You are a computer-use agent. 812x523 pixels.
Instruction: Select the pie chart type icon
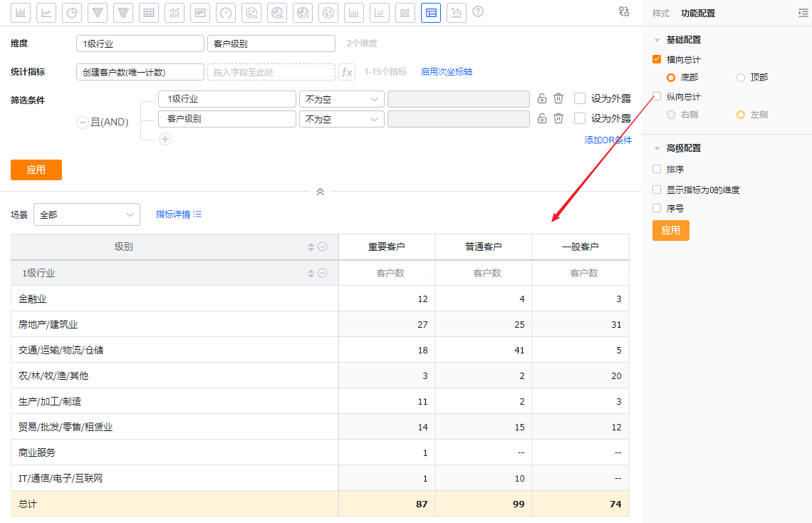(72, 12)
